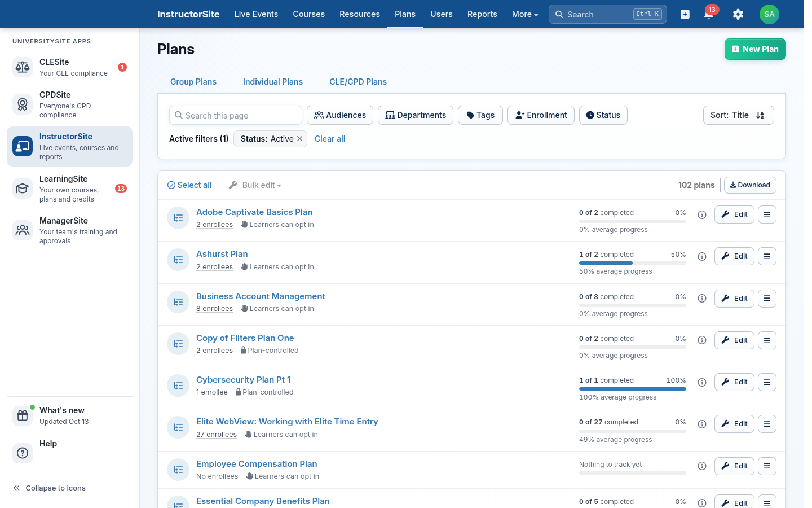Go to Live Events in navigation
The image size is (812, 508).
pyautogui.click(x=256, y=14)
